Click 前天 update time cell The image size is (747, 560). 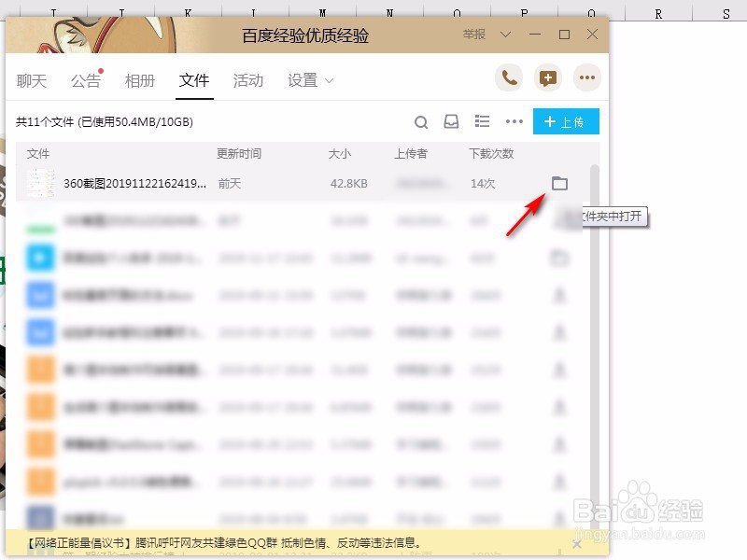(230, 183)
